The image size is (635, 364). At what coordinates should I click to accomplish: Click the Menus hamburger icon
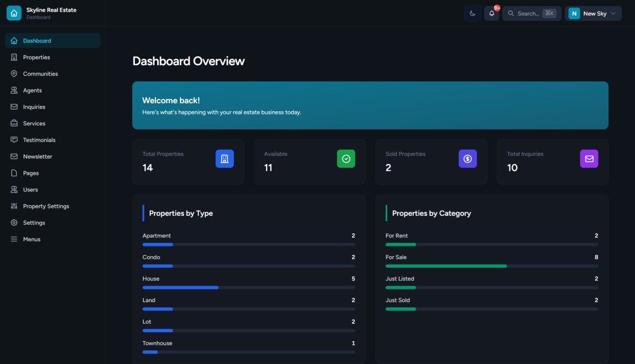pyautogui.click(x=14, y=239)
